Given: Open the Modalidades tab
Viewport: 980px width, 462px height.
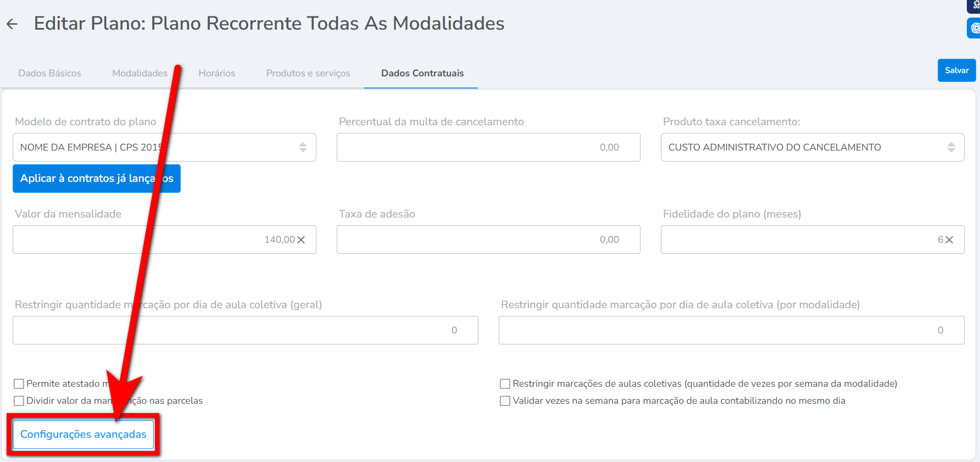Looking at the screenshot, I should (x=140, y=73).
